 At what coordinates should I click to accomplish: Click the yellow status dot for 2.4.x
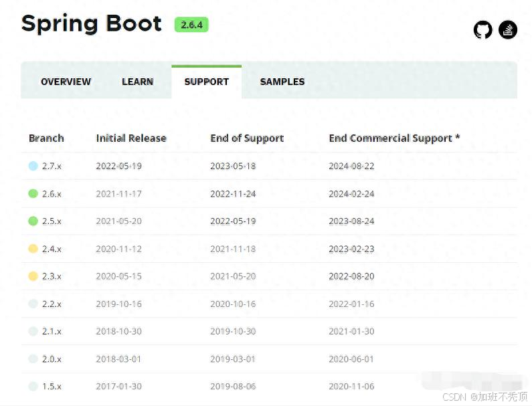(x=33, y=249)
